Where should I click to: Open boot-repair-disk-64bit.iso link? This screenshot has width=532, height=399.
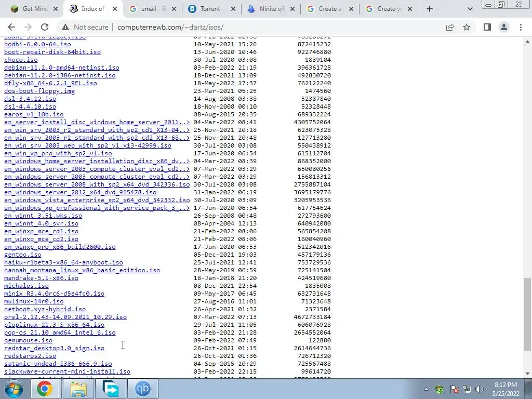[x=52, y=52]
